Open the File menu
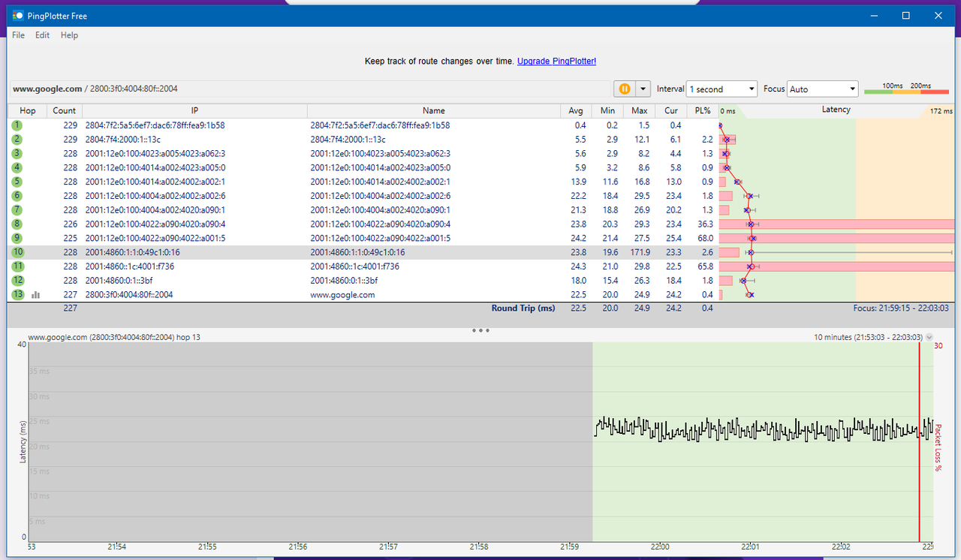Screen dimensions: 961x560 [x=18, y=35]
